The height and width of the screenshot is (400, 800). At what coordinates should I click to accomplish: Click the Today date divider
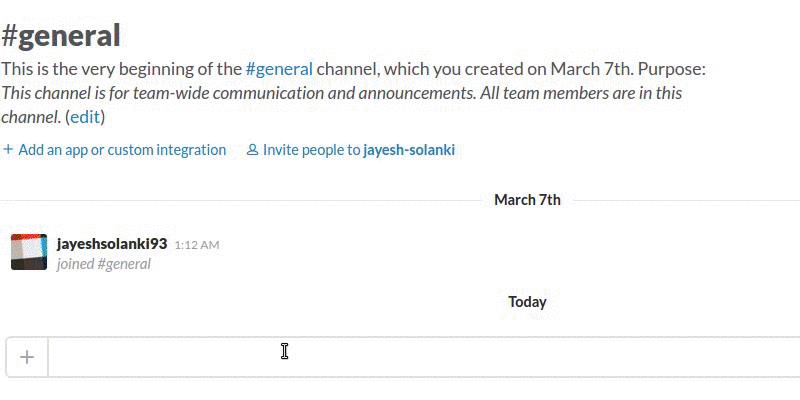coord(527,302)
